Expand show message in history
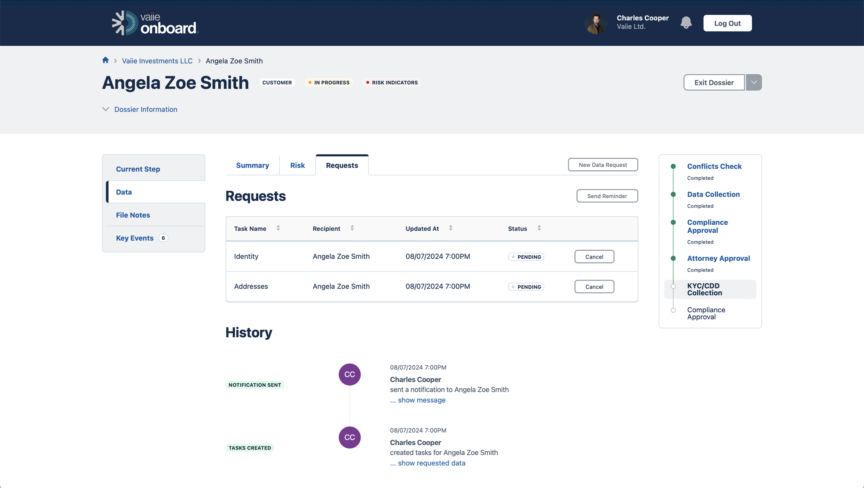 [x=421, y=400]
